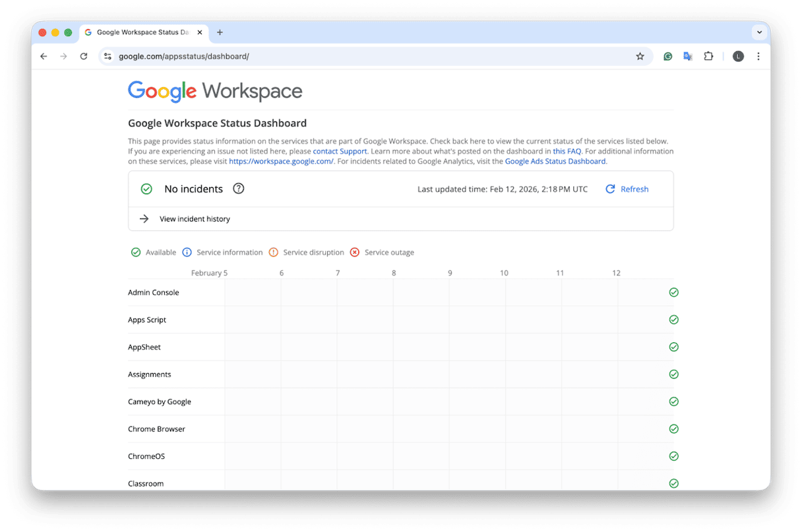
Task: Click the help question mark beside No incidents
Action: (x=239, y=189)
